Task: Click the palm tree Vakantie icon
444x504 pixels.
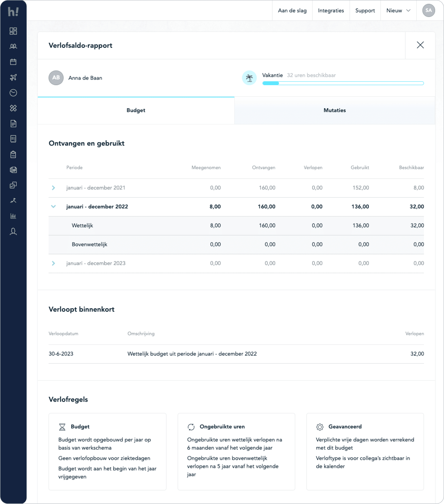Action: click(x=249, y=78)
